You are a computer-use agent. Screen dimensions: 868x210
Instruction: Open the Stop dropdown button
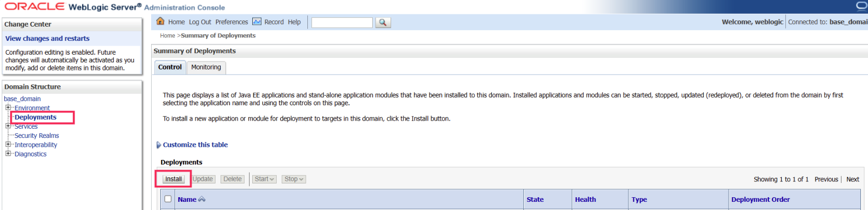click(x=294, y=179)
